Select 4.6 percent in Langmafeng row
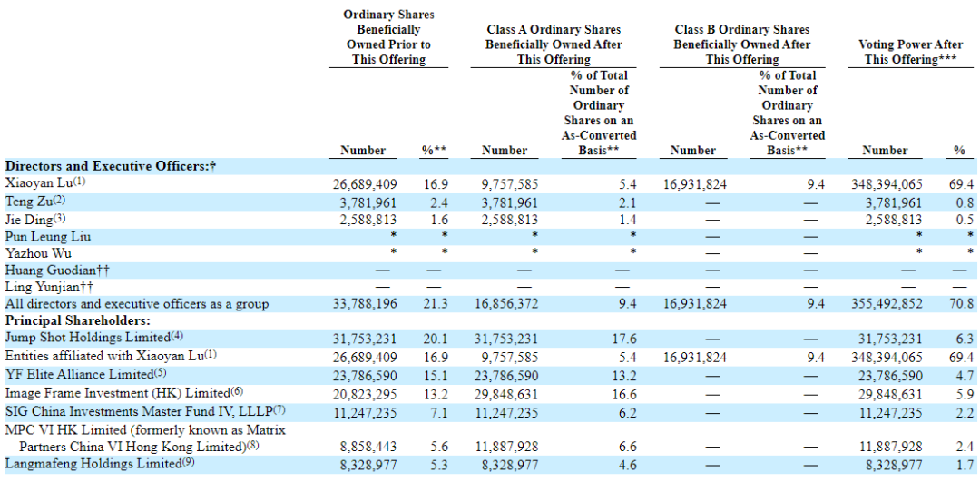Image resolution: width=980 pixels, height=482 pixels. point(630,464)
